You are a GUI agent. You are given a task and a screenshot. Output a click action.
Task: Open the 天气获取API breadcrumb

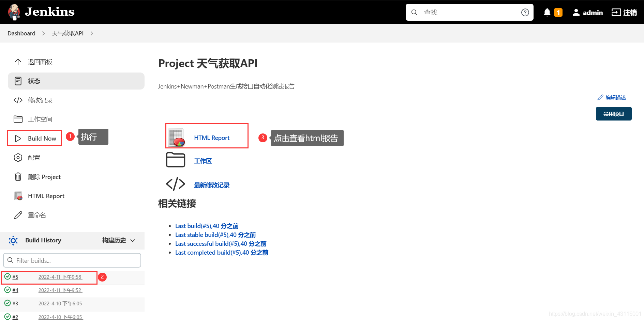[68, 33]
